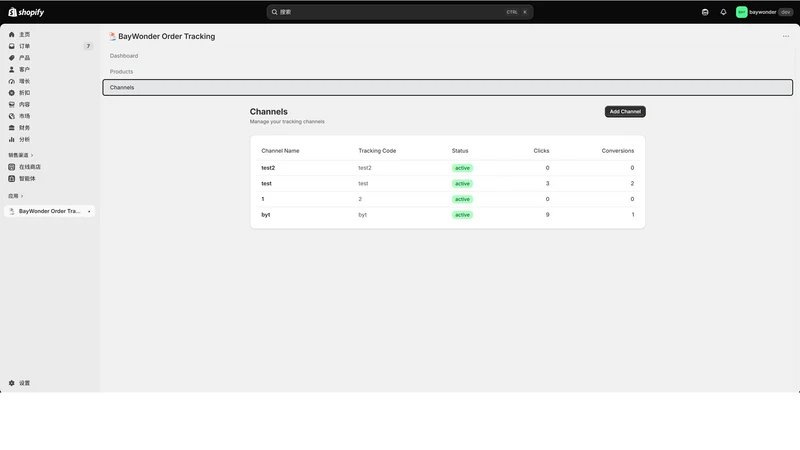
Task: Click the Tracking Code column header
Action: click(x=377, y=151)
